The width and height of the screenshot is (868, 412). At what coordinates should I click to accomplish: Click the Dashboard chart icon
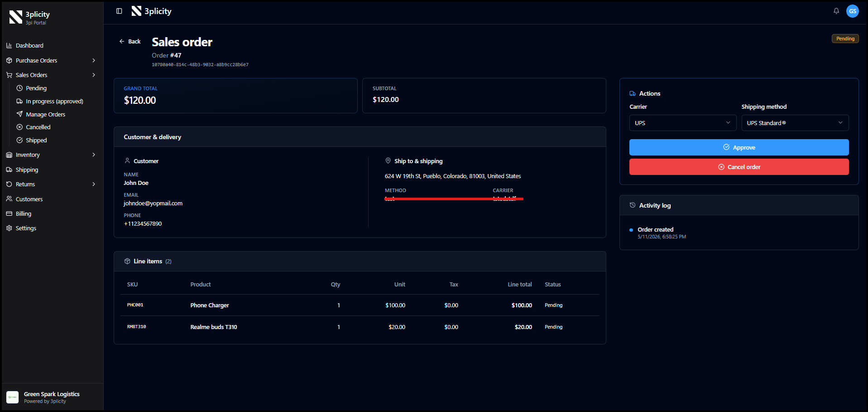[9, 46]
